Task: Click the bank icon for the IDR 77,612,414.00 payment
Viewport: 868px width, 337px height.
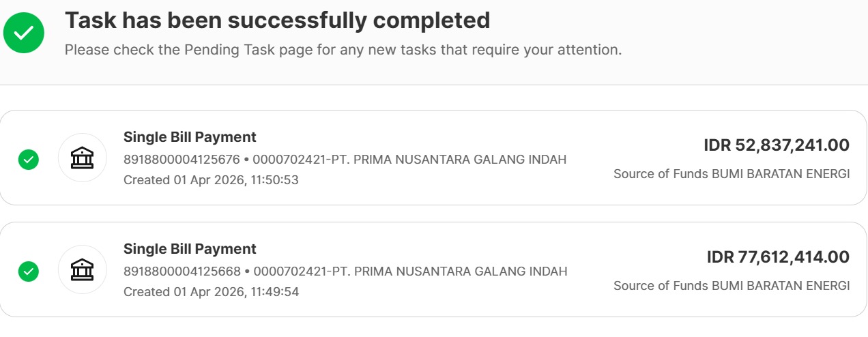Action: pyautogui.click(x=83, y=269)
